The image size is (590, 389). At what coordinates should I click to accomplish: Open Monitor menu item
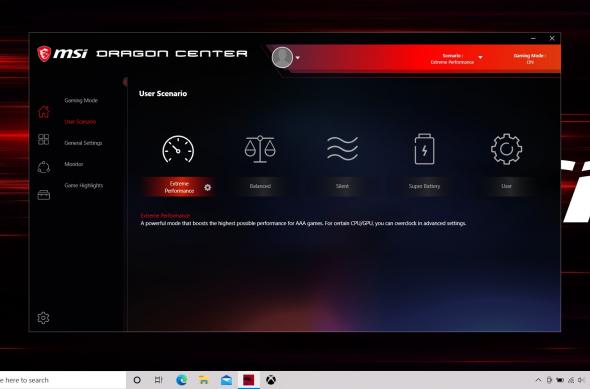[x=74, y=164]
